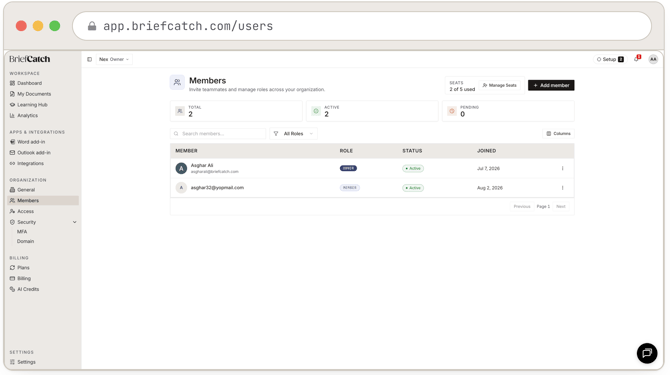Viewport: 670px width, 375px height.
Task: Click the asghar32@yopmail.com avatar
Action: (x=181, y=188)
